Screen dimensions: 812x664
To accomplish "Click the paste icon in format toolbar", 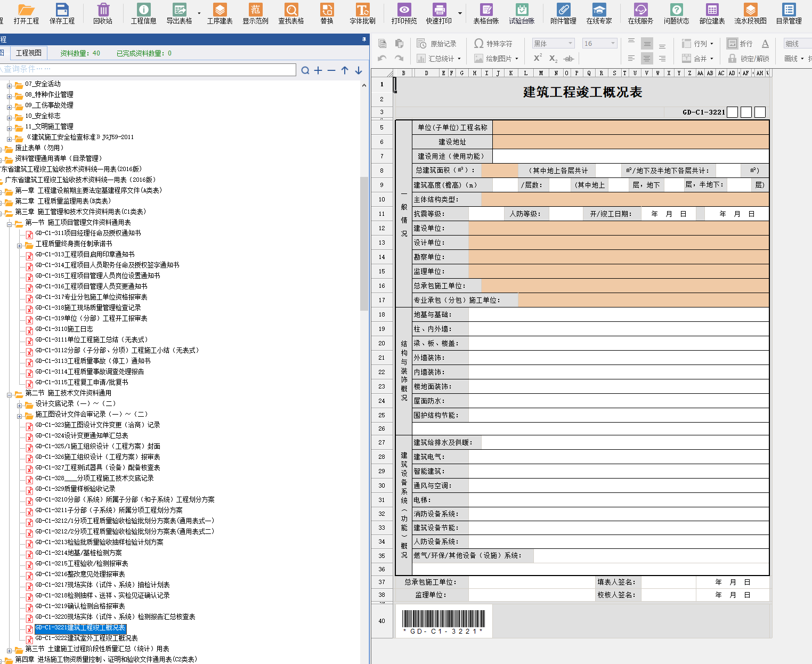I will 399,44.
